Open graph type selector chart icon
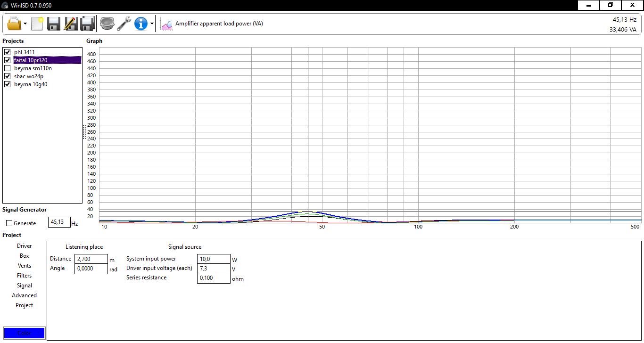The image size is (644, 343). point(167,24)
